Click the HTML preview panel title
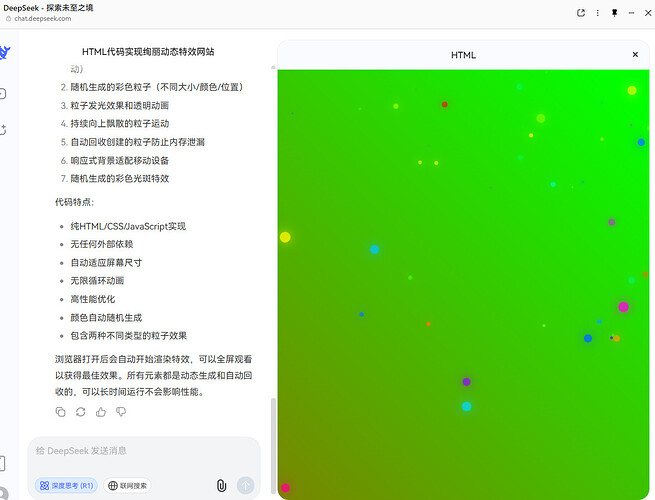Screen dimensions: 655x500 pos(463,55)
